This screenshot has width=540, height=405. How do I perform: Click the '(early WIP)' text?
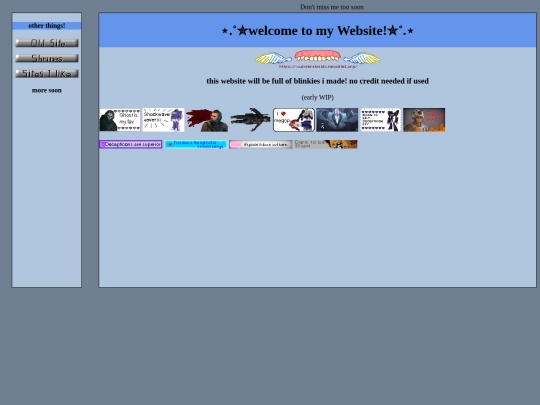[318, 97]
